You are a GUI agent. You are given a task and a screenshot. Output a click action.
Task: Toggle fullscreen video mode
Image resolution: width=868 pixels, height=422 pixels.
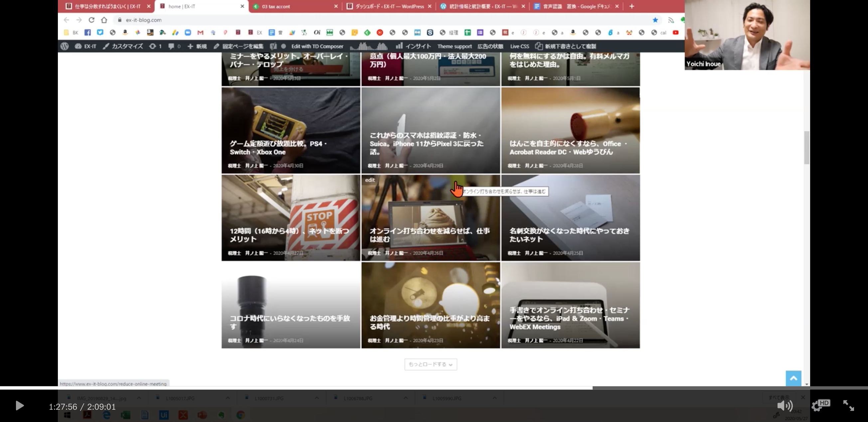point(848,405)
